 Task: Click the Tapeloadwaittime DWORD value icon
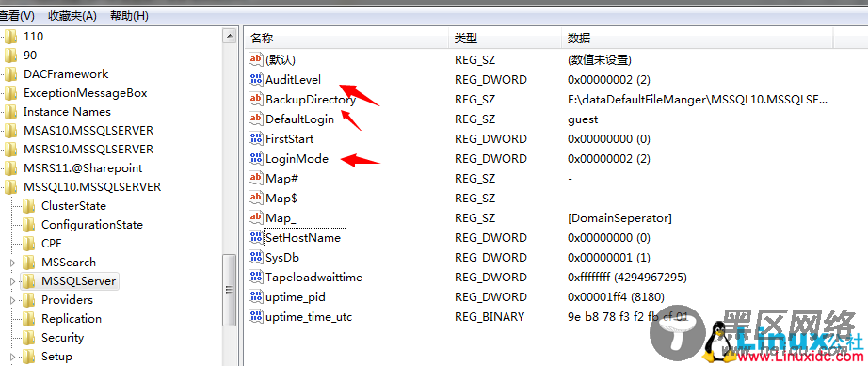point(256,277)
